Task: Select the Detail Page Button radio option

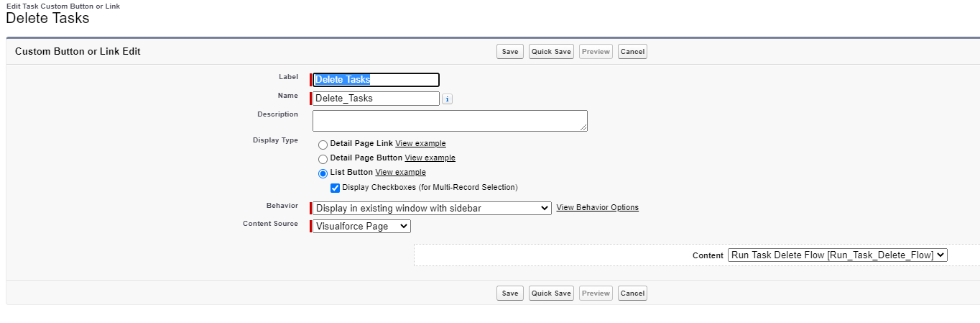Action: click(323, 159)
